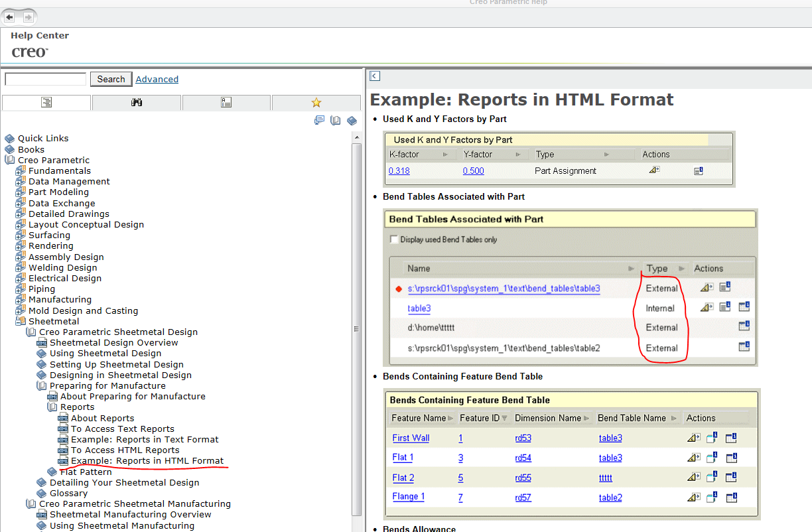Expand the Detailed Drawings node icon
The height and width of the screenshot is (532, 812).
coord(21,214)
